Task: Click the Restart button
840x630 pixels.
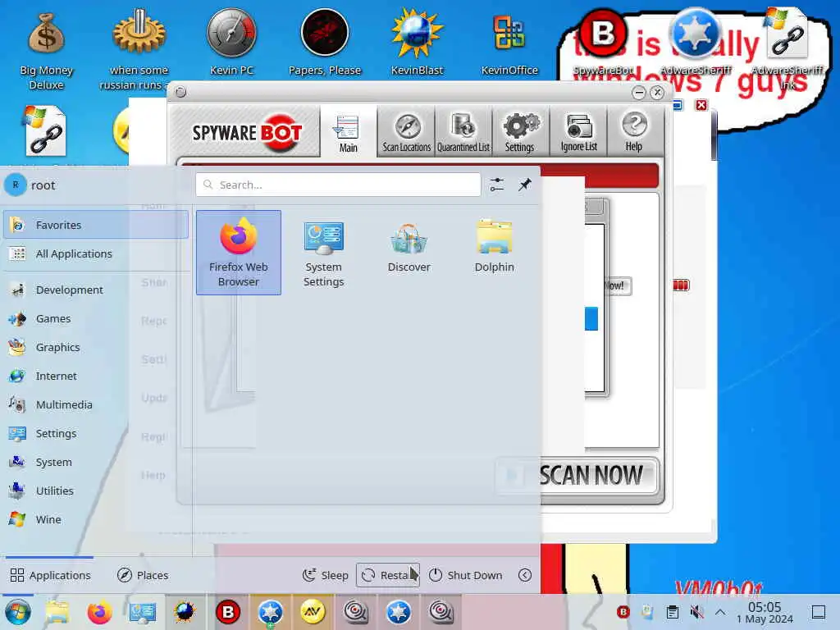Action: pyautogui.click(x=388, y=575)
